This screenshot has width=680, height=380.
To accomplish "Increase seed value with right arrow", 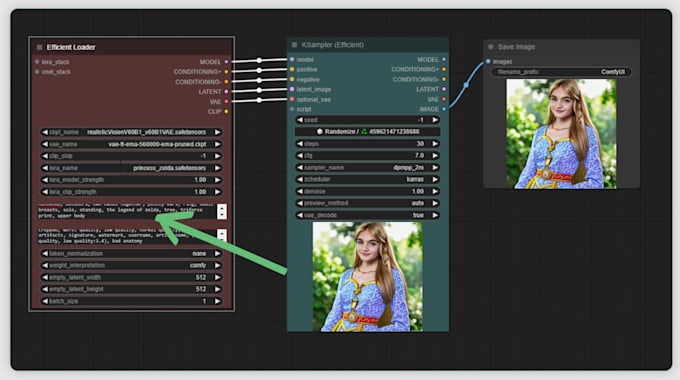I will [435, 120].
